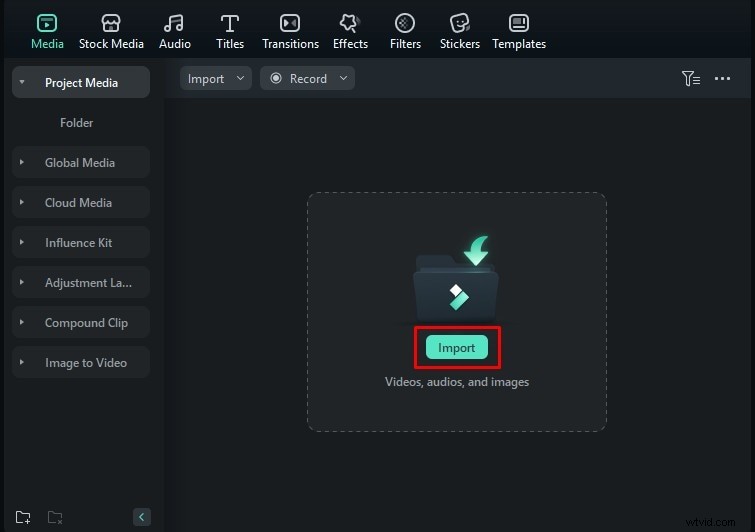This screenshot has height=532, width=755.
Task: Open the Stock Media tab
Action: point(111,31)
